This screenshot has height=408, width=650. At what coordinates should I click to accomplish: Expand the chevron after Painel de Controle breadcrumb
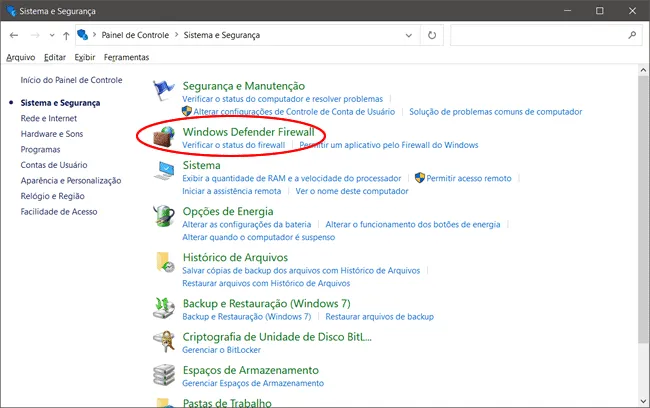176,35
